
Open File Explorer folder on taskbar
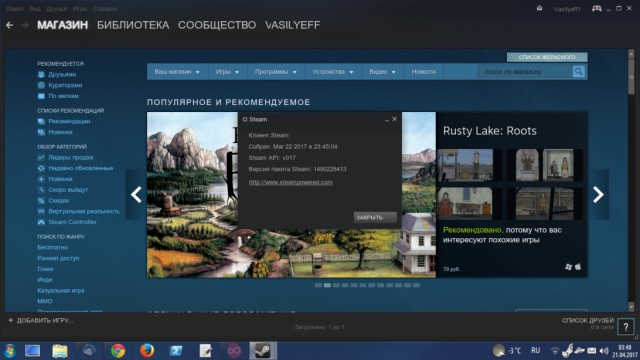[60, 351]
